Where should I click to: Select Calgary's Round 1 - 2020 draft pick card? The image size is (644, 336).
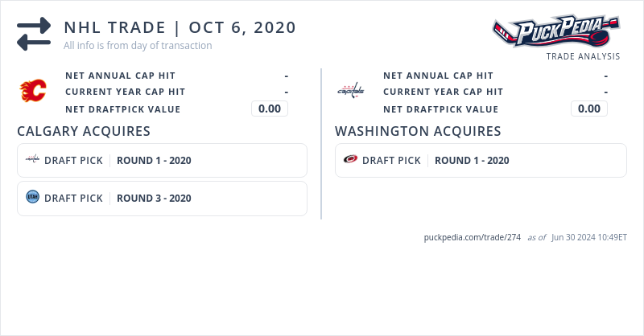162,160
